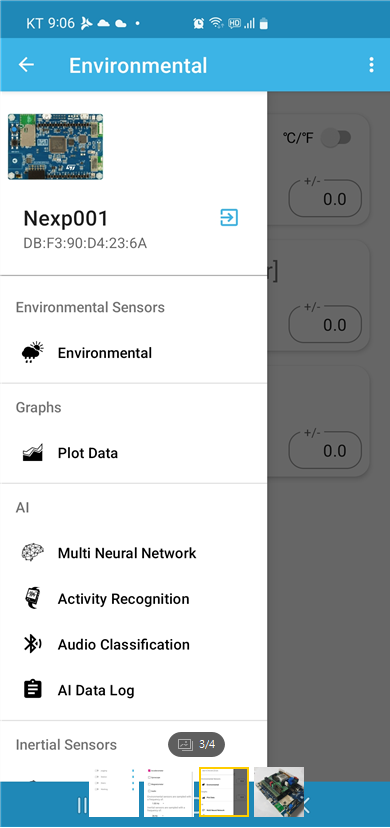Tap the back arrow in header
Screen dimensions: 390x828
[26, 65]
